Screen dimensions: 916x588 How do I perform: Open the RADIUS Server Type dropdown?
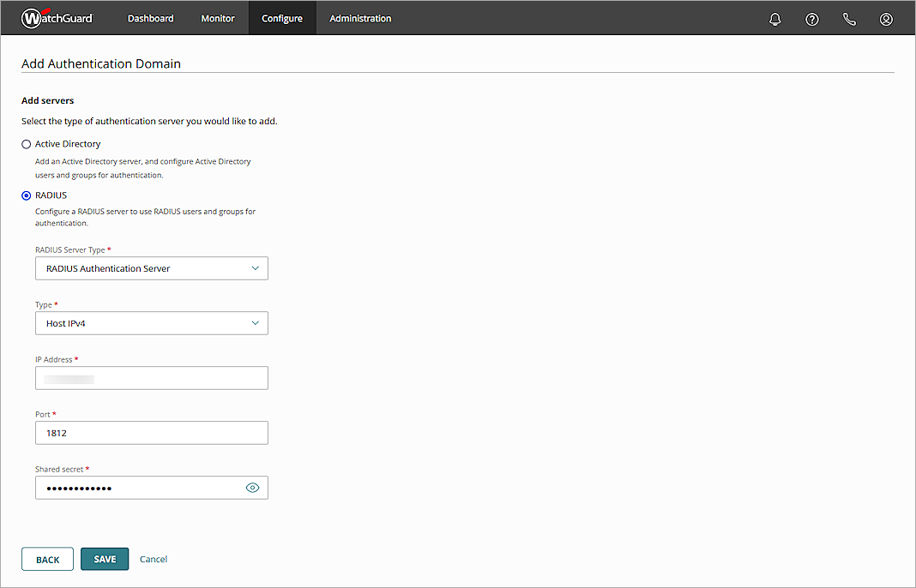[151, 268]
